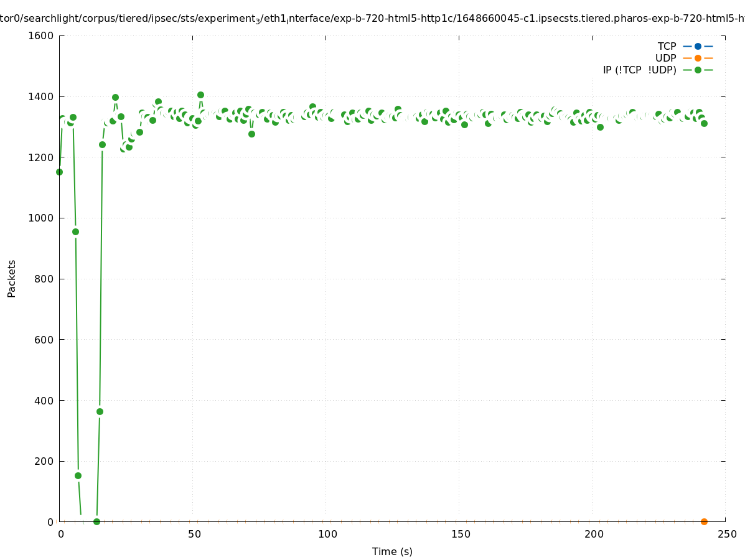The image size is (745, 560).
Task: Select the first green data point at time 0
Action: 59,172
